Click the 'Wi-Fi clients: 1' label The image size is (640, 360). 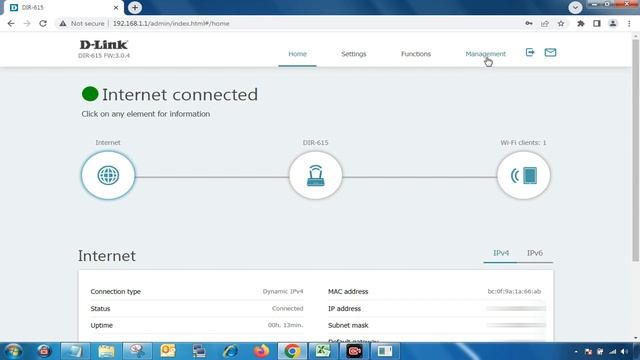coord(523,142)
